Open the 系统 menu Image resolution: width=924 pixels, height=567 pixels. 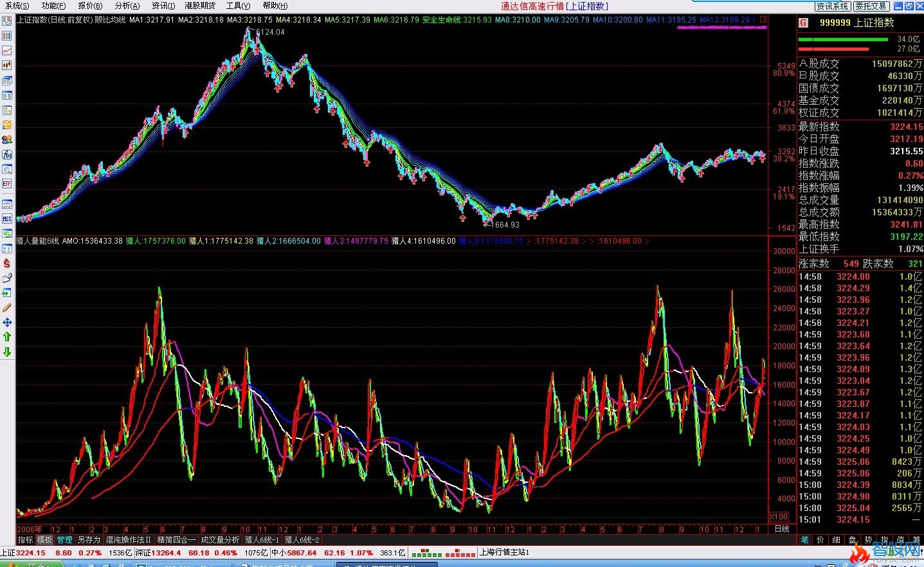(x=17, y=6)
